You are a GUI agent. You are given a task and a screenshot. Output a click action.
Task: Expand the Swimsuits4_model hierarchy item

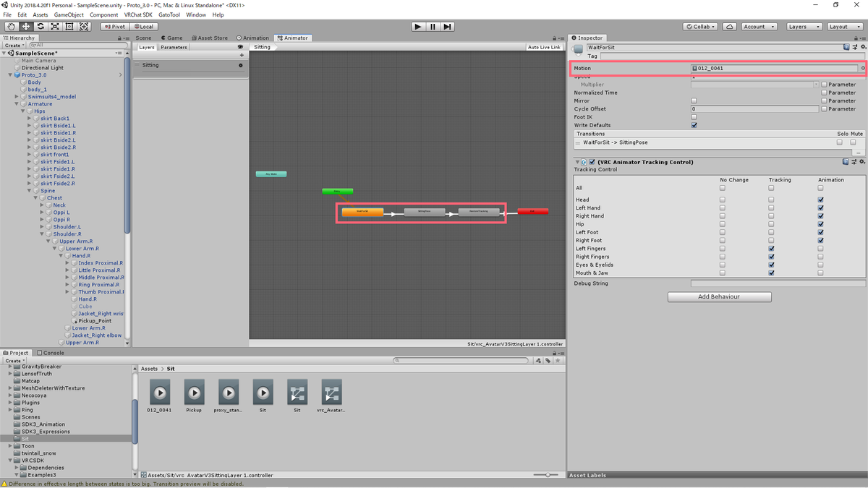click(x=17, y=97)
